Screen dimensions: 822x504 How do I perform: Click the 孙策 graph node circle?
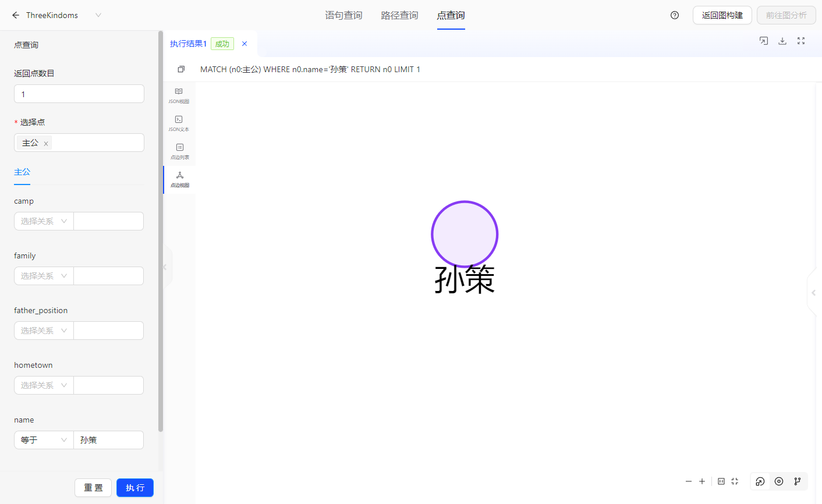(465, 234)
